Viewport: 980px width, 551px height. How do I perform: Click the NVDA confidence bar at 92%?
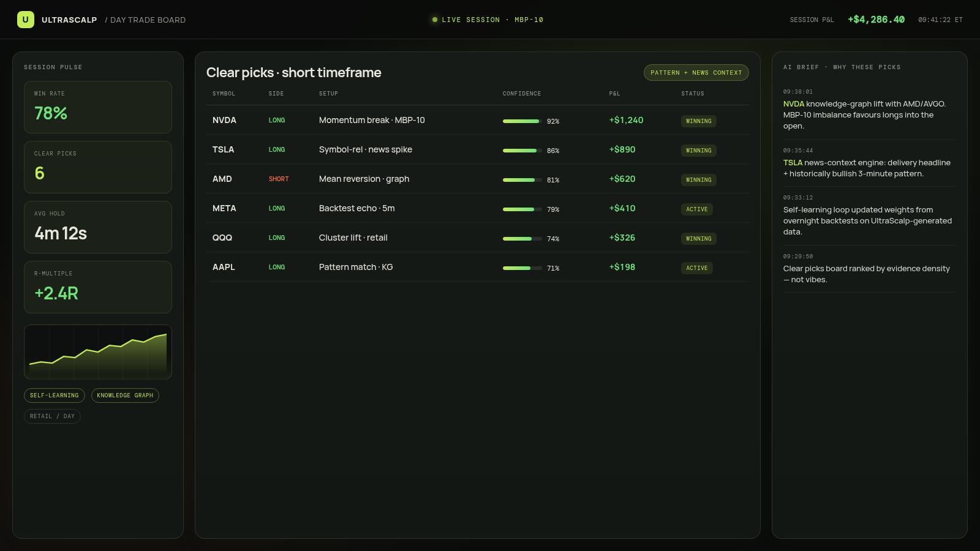click(522, 121)
